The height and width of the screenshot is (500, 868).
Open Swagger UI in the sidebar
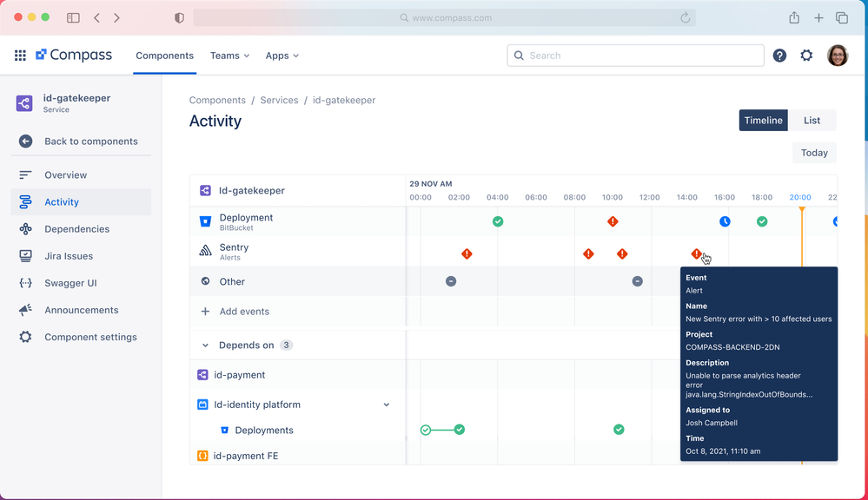point(81,283)
